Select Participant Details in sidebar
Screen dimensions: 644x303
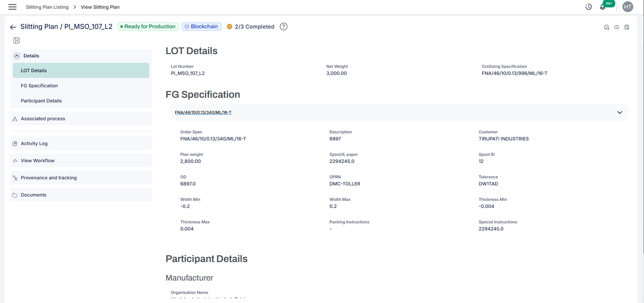click(41, 101)
